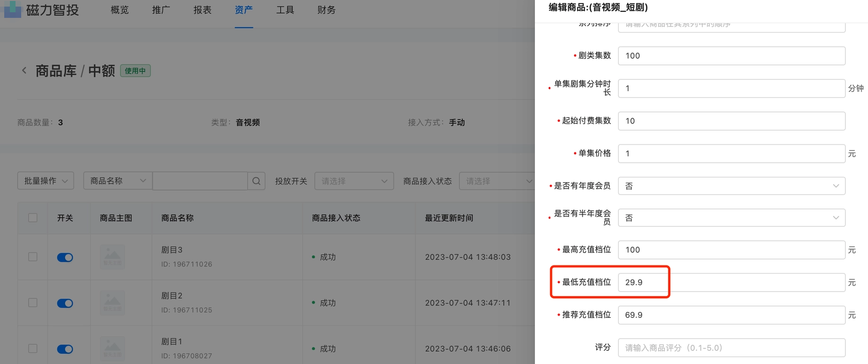Open the 剧目3 product image thumbnail
This screenshot has width=868, height=364.
tap(112, 257)
